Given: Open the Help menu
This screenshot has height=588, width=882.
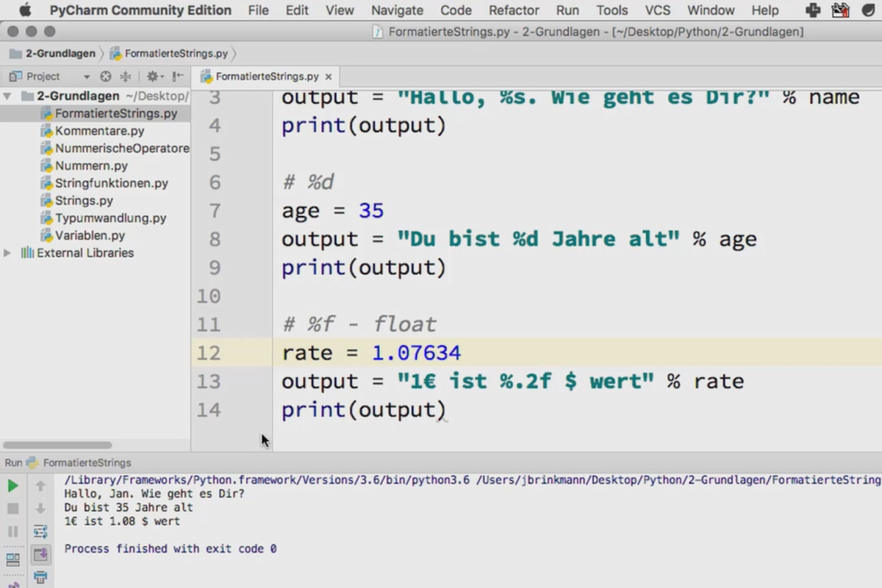Looking at the screenshot, I should click(765, 10).
